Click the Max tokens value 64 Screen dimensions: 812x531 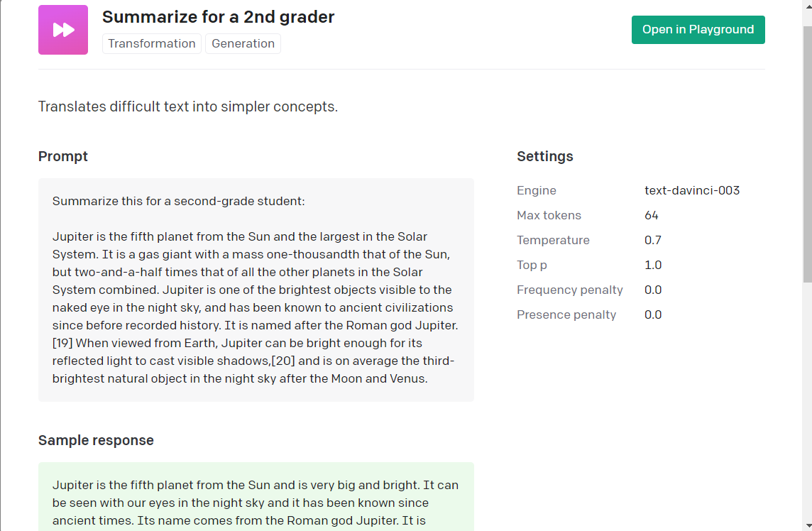click(652, 216)
